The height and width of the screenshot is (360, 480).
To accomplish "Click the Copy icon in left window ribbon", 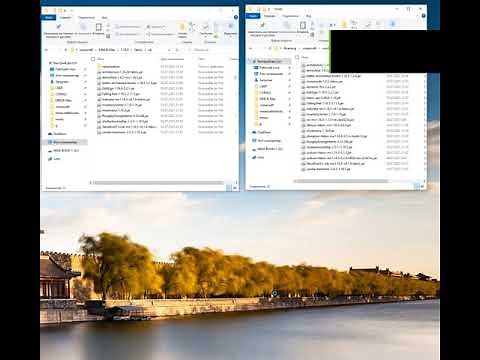I will click(x=84, y=29).
